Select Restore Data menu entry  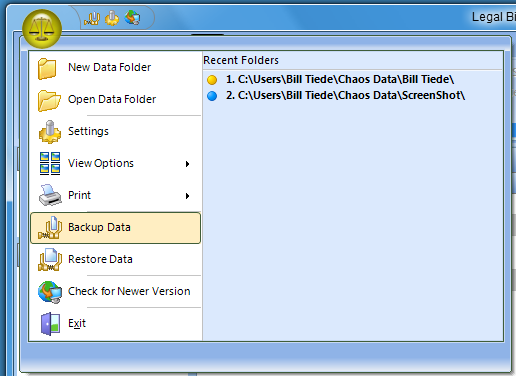coord(116,259)
